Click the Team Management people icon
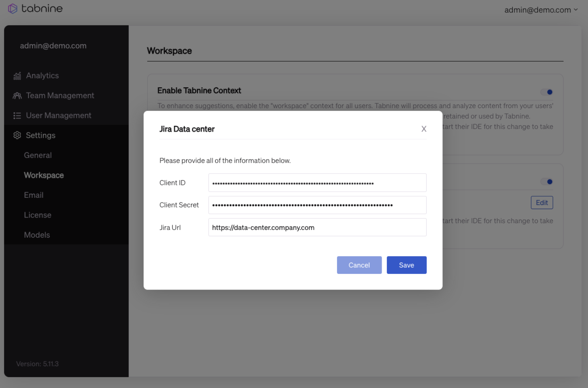This screenshot has width=588, height=388. (17, 96)
